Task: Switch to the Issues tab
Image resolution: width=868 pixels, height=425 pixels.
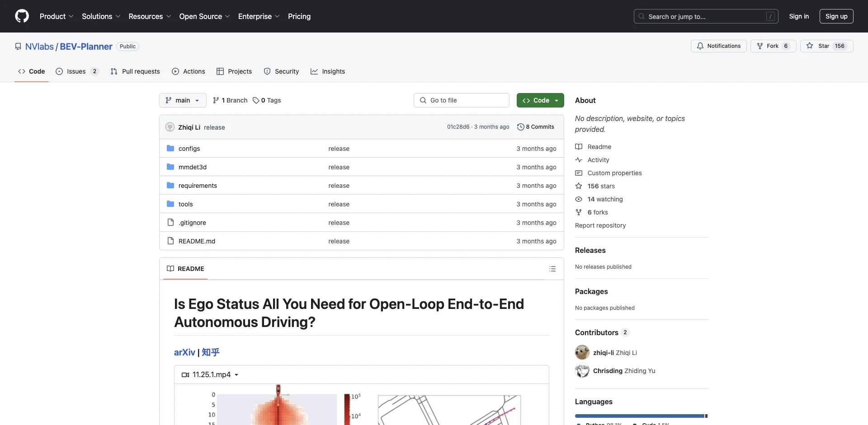Action: pos(77,71)
